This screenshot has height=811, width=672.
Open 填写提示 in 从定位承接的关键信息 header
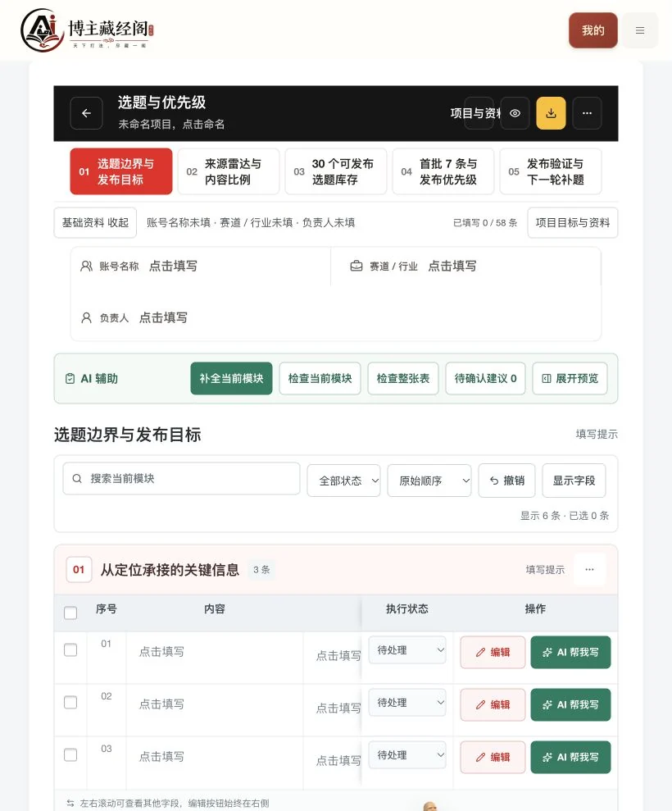point(545,569)
